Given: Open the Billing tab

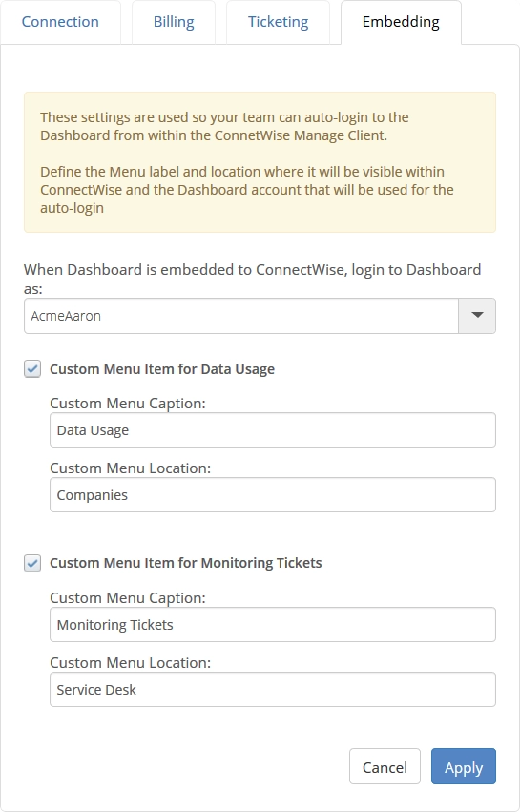Looking at the screenshot, I should (x=174, y=22).
